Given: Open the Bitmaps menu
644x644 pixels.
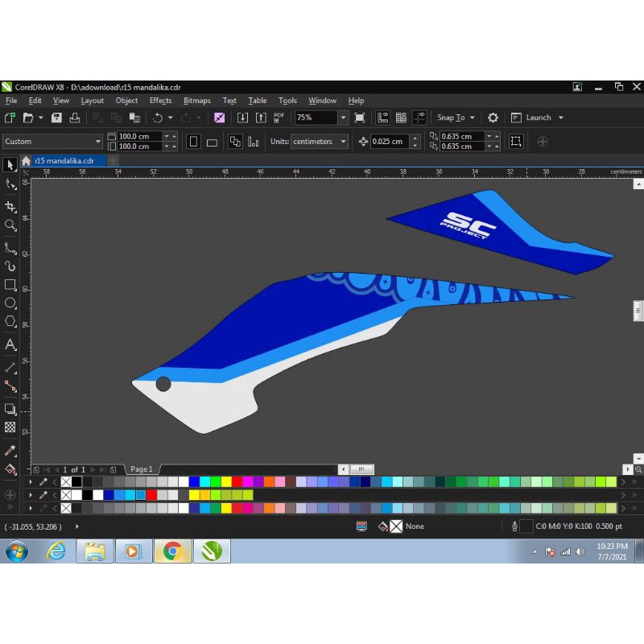Looking at the screenshot, I should coord(196,100).
